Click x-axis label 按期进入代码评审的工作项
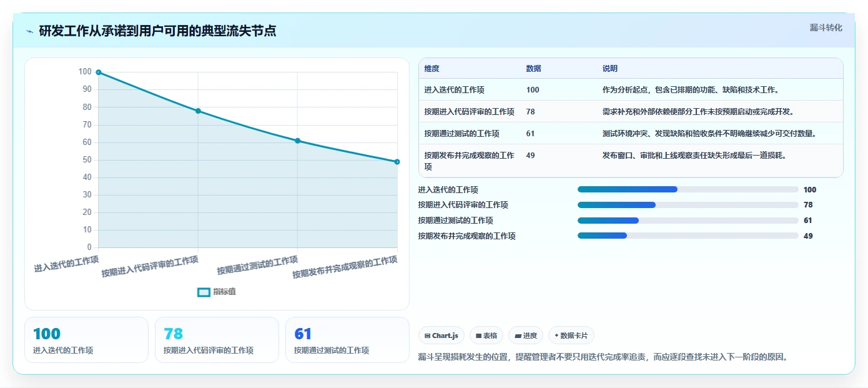Image resolution: width=868 pixels, height=388 pixels. click(x=150, y=266)
